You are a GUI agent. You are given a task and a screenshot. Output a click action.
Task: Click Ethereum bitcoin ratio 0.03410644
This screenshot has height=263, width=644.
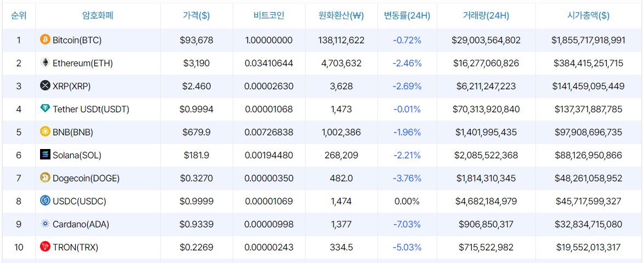(269, 63)
